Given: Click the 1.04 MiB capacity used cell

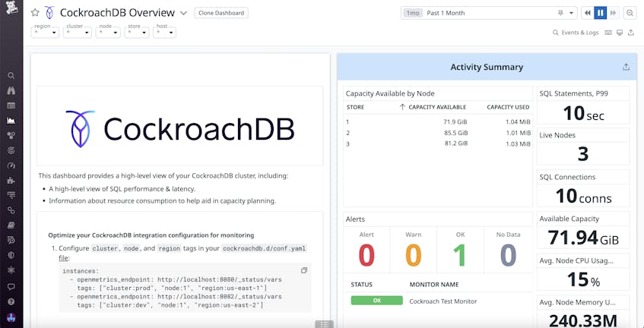Looking at the screenshot, I should 518,121.
